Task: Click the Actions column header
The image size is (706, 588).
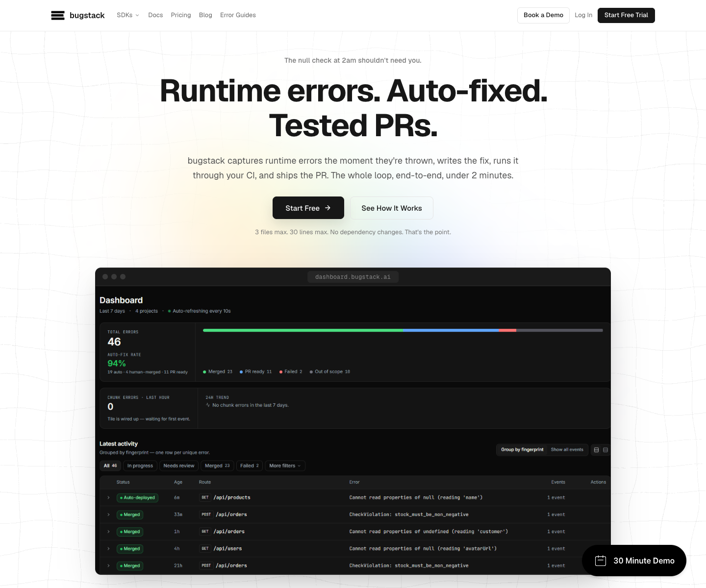Action: coord(598,482)
